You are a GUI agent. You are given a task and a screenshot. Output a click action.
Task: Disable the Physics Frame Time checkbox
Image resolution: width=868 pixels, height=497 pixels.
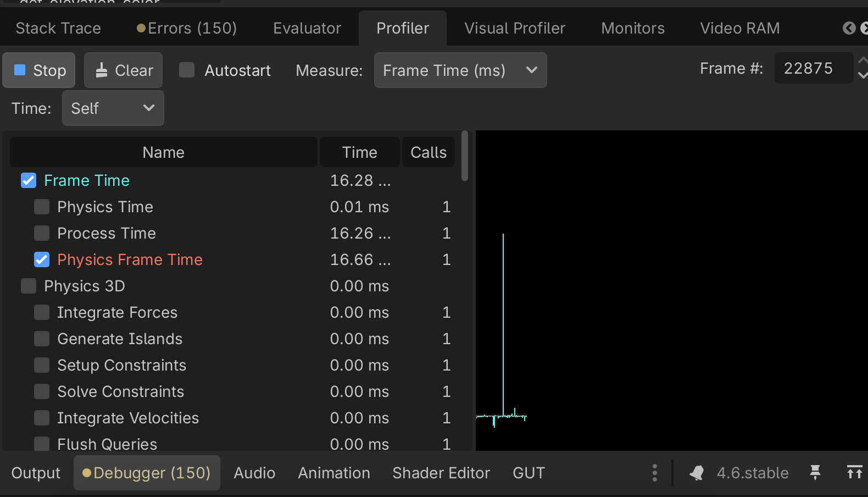[42, 259]
